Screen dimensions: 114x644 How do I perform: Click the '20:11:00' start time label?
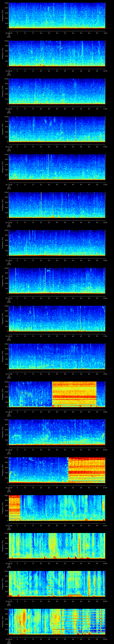(9, 147)
